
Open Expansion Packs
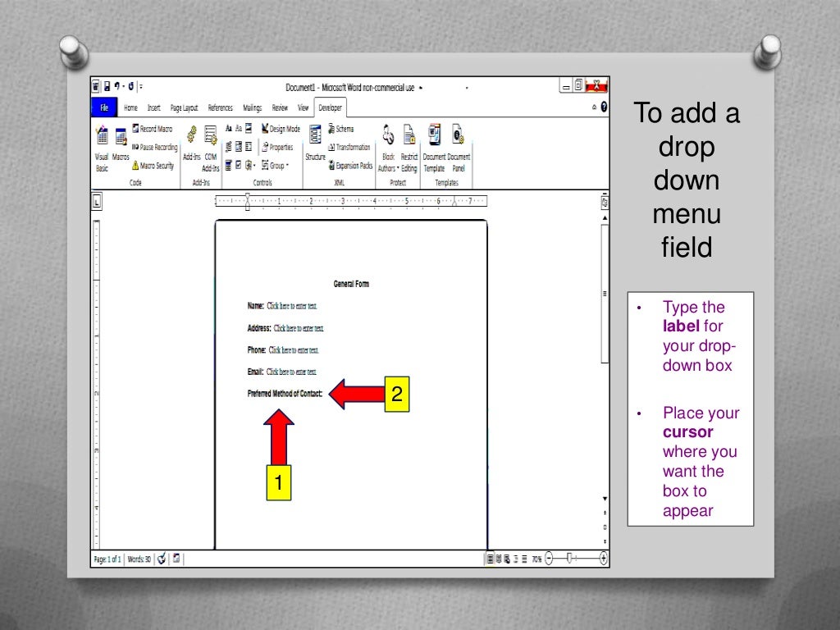(x=350, y=166)
